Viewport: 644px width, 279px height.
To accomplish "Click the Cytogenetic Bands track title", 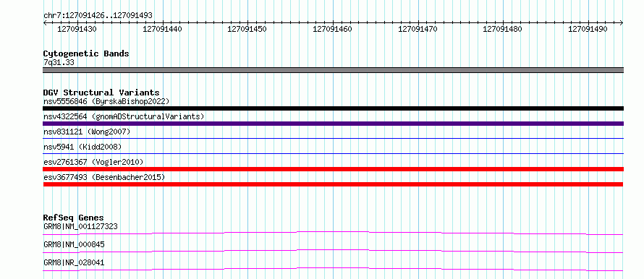I will [86, 53].
